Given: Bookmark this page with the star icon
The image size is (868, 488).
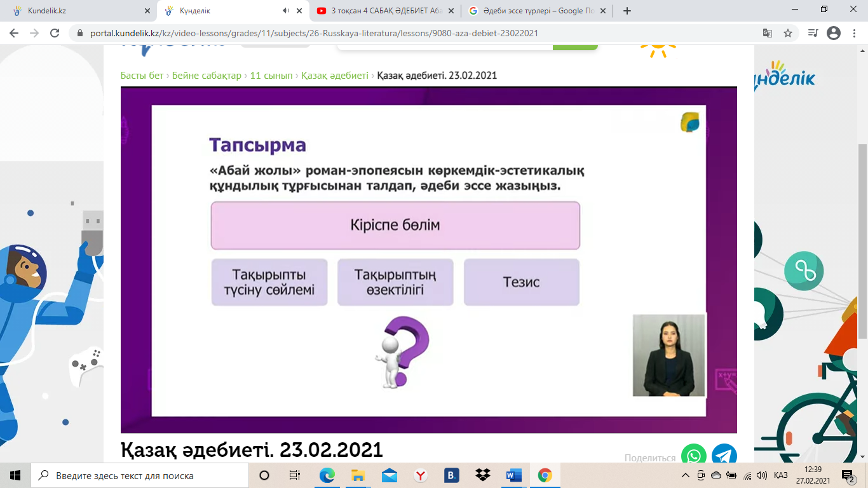Looking at the screenshot, I should pyautogui.click(x=788, y=34).
